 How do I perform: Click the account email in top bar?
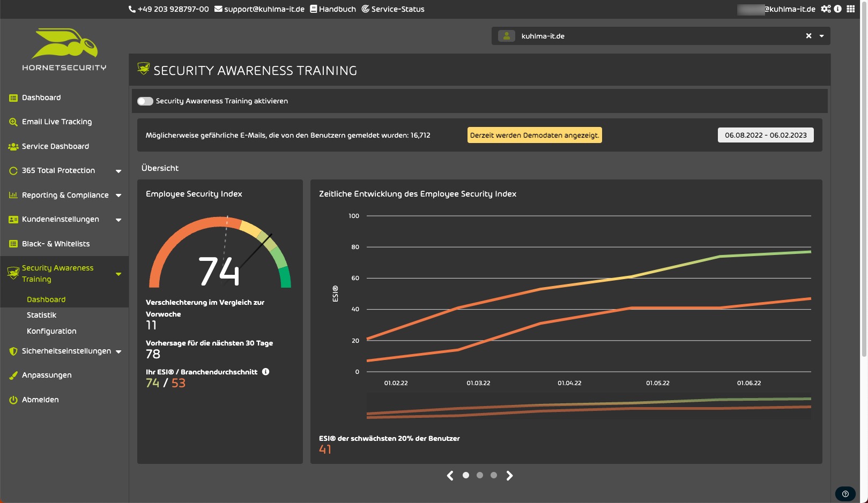pos(776,9)
